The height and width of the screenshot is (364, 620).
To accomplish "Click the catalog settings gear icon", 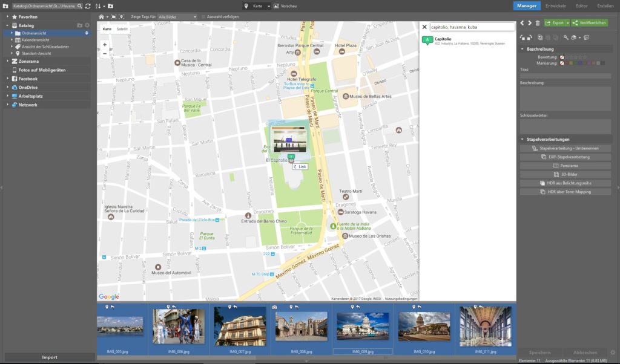I will click(x=87, y=25).
